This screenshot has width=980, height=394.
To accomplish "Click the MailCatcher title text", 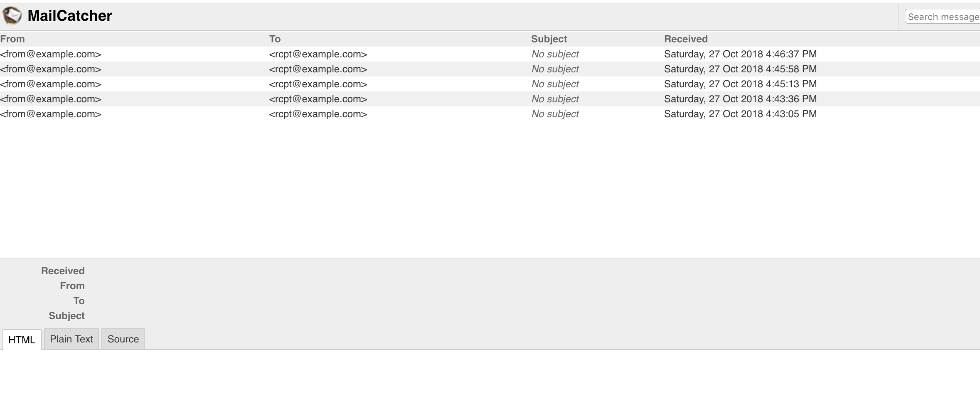I will (x=70, y=16).
